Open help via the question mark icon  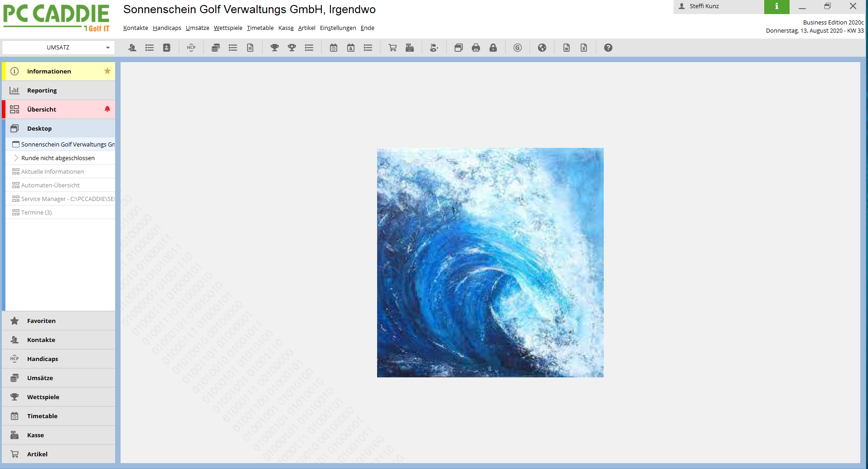608,48
